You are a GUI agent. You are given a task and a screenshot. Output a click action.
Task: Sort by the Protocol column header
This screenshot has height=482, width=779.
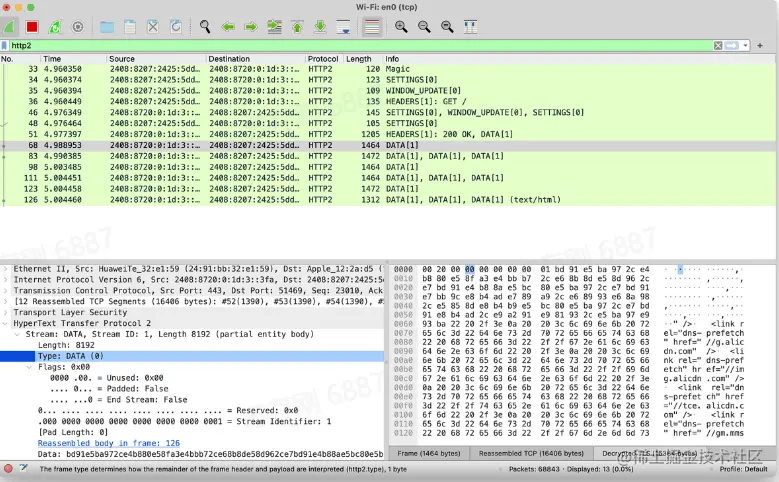[x=324, y=59]
